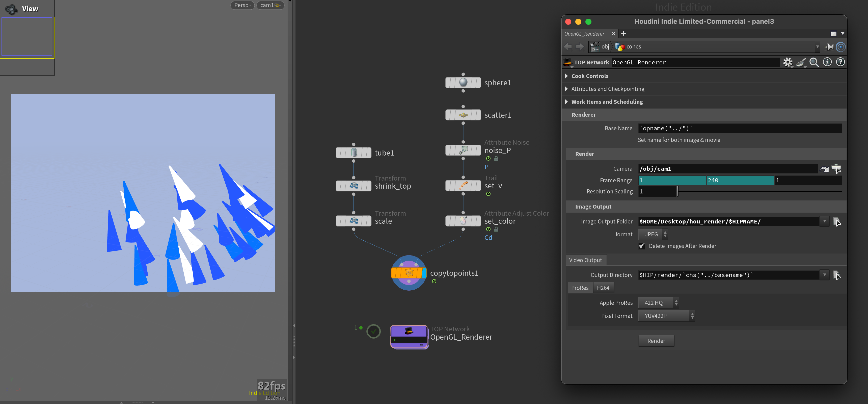The image size is (868, 404).
Task: Click the Render button
Action: [656, 341]
